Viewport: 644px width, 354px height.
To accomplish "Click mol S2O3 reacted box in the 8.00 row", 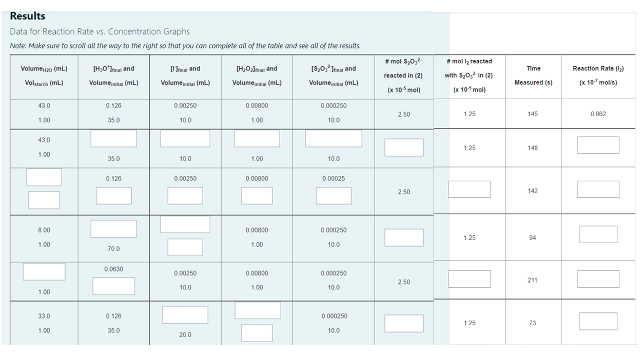I will tap(403, 237).
